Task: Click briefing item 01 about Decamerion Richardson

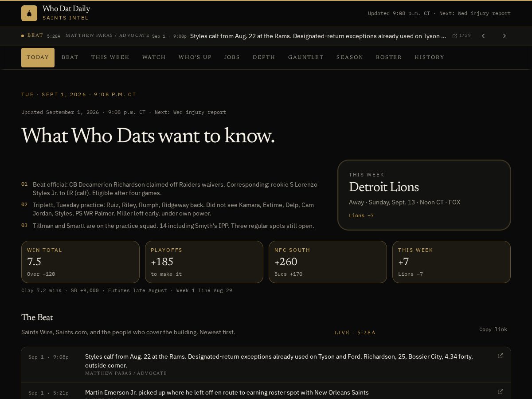Action: [169, 189]
